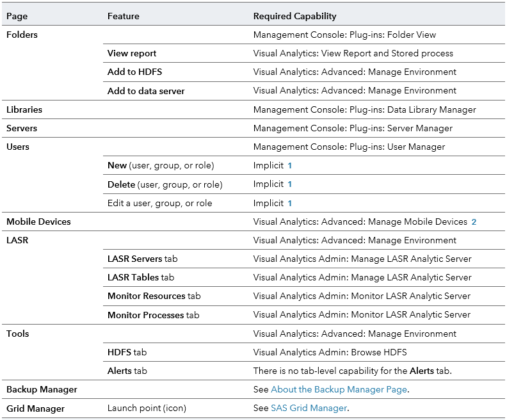Viewport: 507px width, 420px height.
Task: Select the Mobile Devices page label
Action: click(38, 222)
